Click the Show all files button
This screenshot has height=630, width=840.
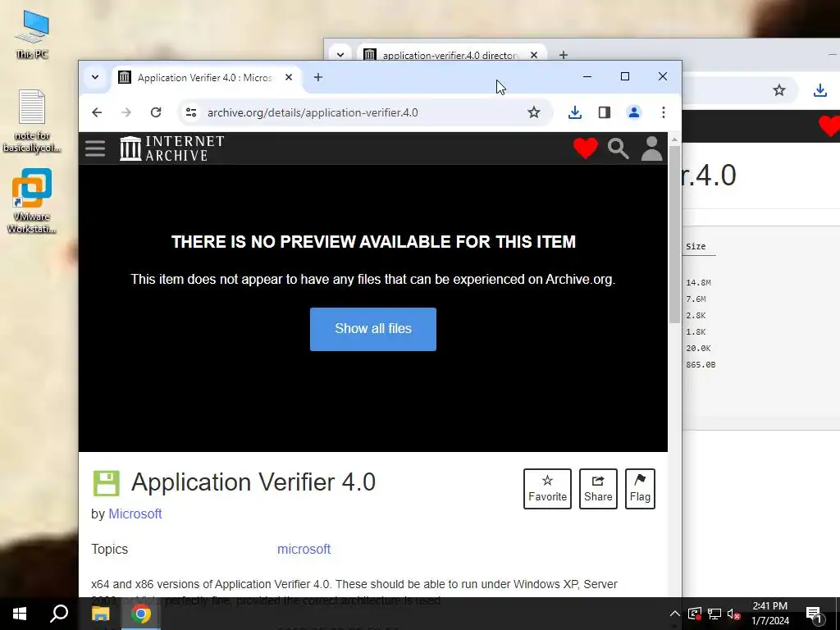[373, 329]
